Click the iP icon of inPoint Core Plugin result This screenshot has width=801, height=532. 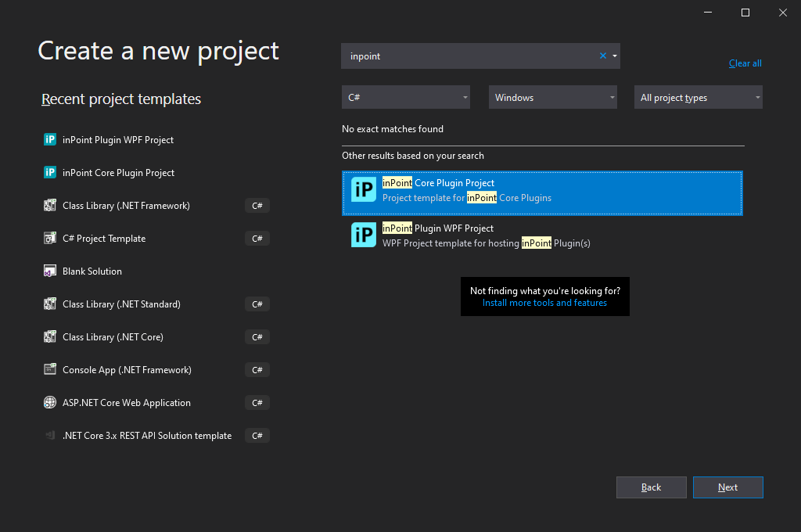pos(363,190)
